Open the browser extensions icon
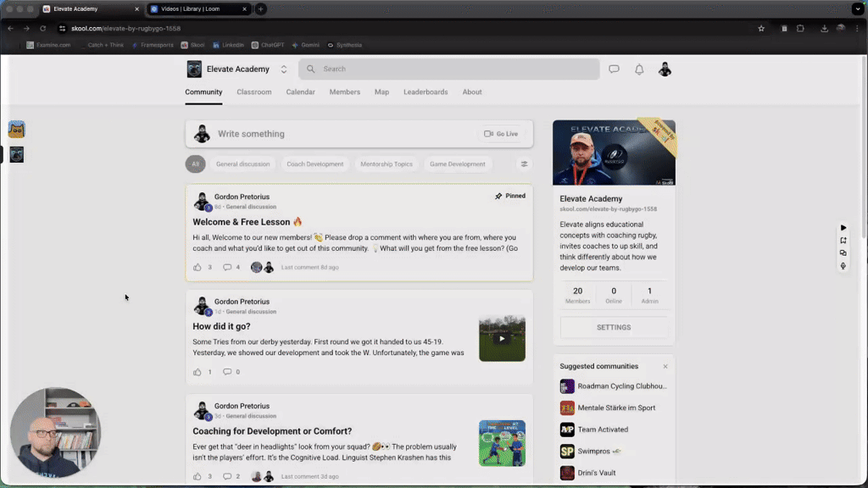Image resolution: width=868 pixels, height=488 pixels. (800, 28)
